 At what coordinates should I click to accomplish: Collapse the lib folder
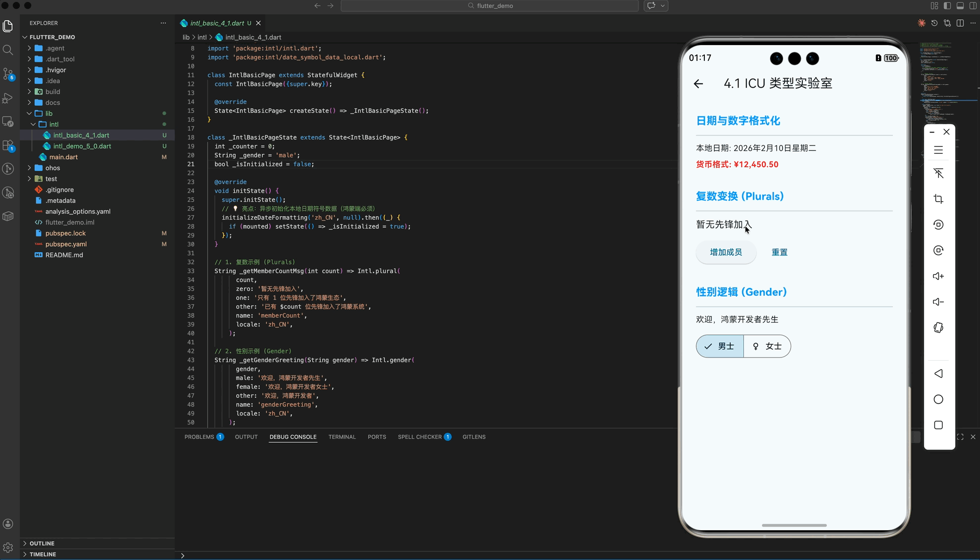pos(49,113)
